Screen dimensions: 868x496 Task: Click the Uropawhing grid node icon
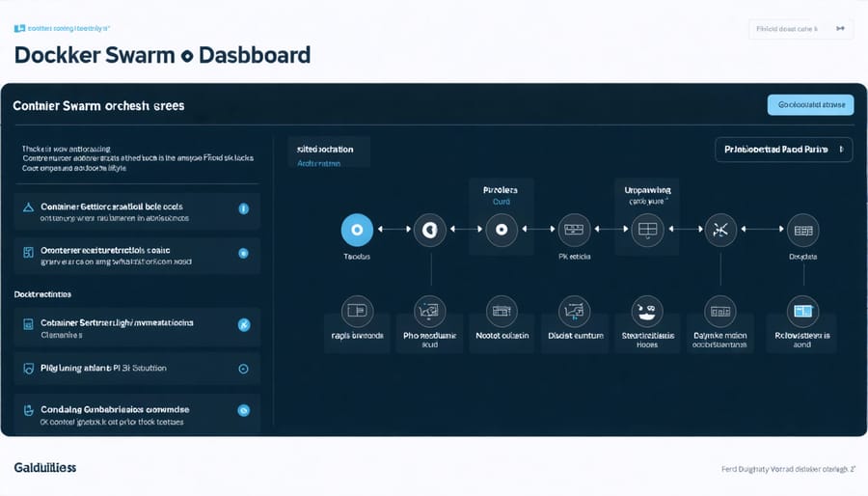click(x=647, y=230)
